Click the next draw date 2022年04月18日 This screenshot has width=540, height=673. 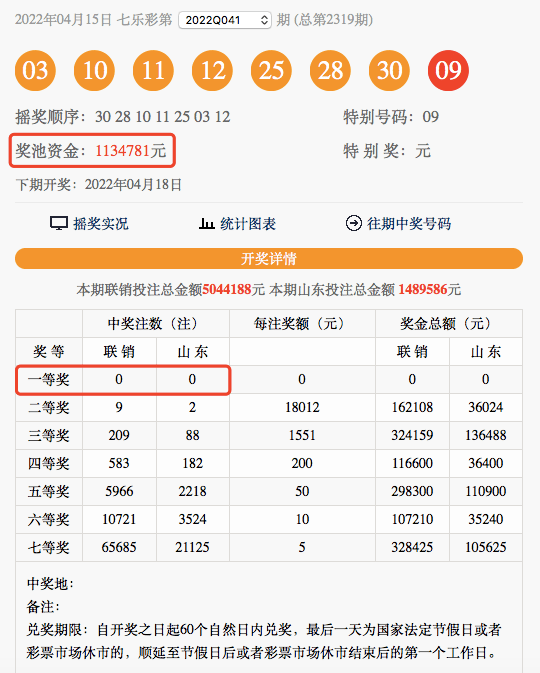(133, 185)
